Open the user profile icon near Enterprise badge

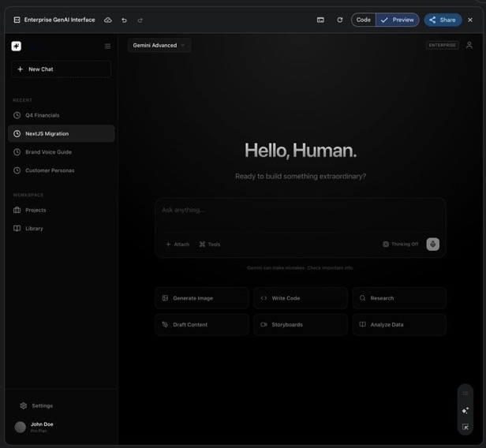[469, 45]
